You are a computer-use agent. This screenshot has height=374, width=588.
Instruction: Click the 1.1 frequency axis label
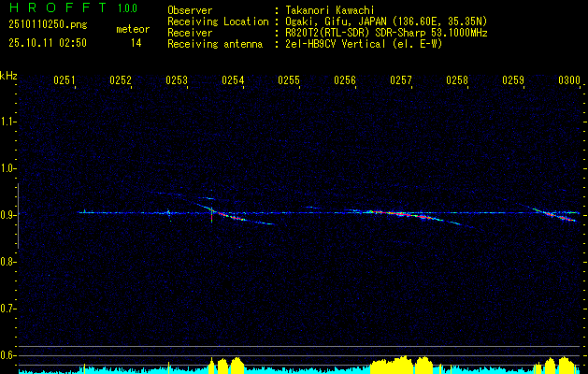(x=7, y=122)
